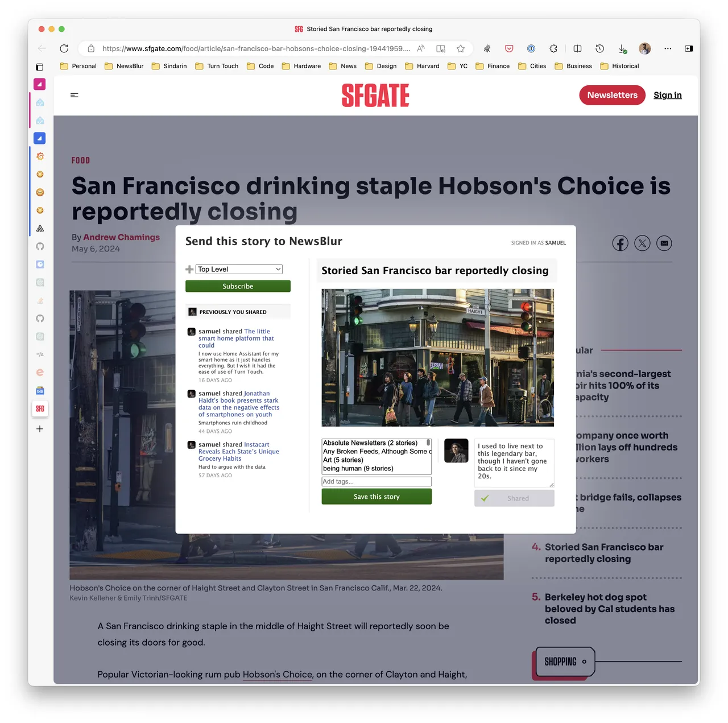
Task: Open the Finance bookmarks folder
Action: click(493, 66)
